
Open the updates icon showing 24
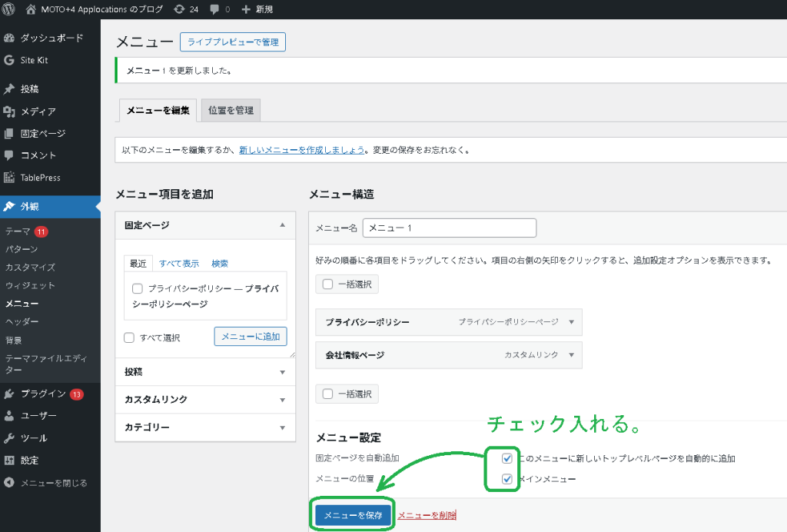pos(179,9)
